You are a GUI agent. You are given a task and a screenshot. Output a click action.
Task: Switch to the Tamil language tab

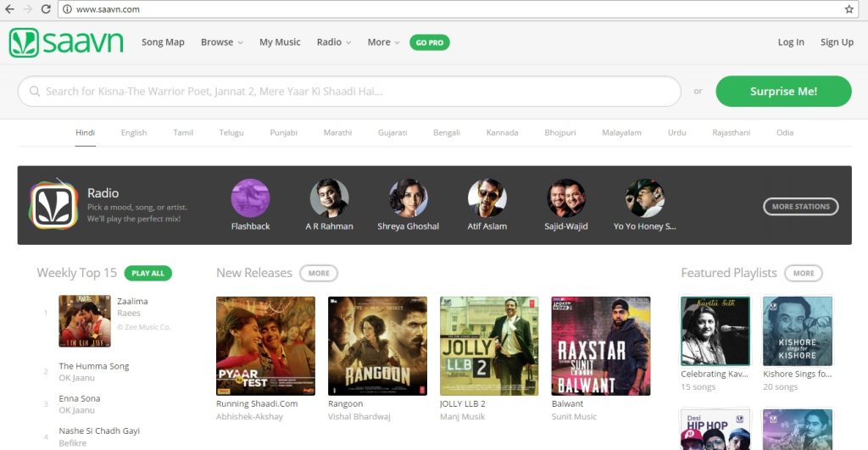pos(183,133)
